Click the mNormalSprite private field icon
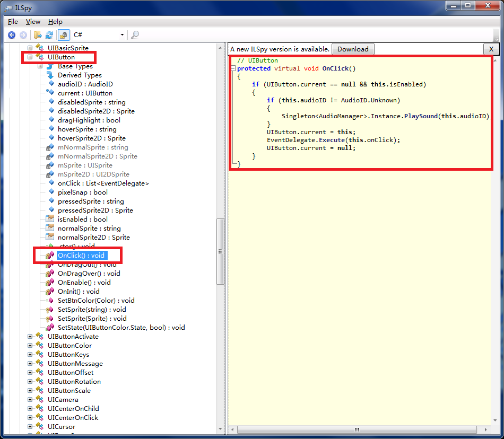This screenshot has width=504, height=439. [x=50, y=147]
